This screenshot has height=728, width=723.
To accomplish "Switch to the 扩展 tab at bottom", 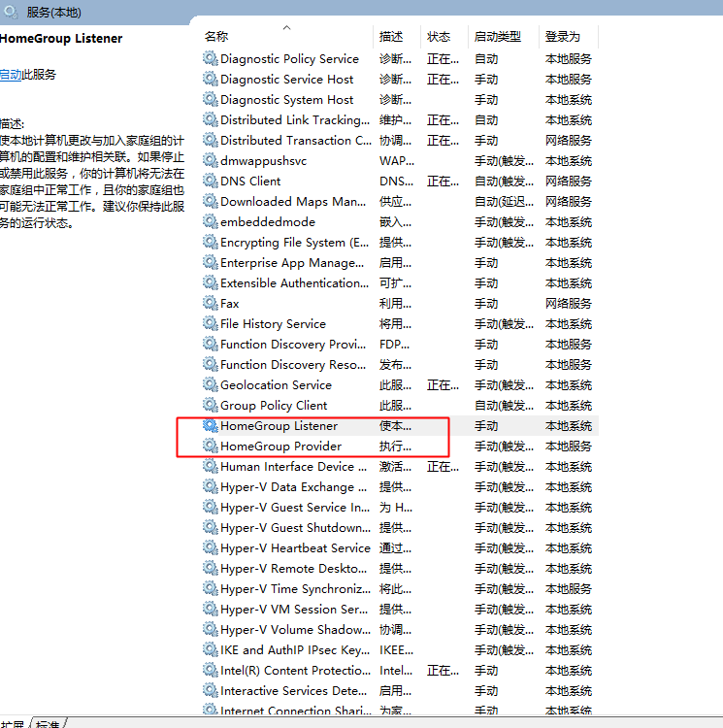I will point(13,724).
